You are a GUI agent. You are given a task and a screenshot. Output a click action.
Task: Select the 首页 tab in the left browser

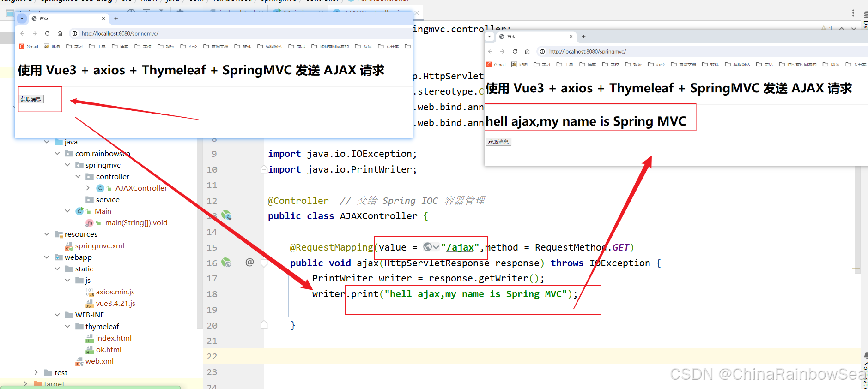68,18
